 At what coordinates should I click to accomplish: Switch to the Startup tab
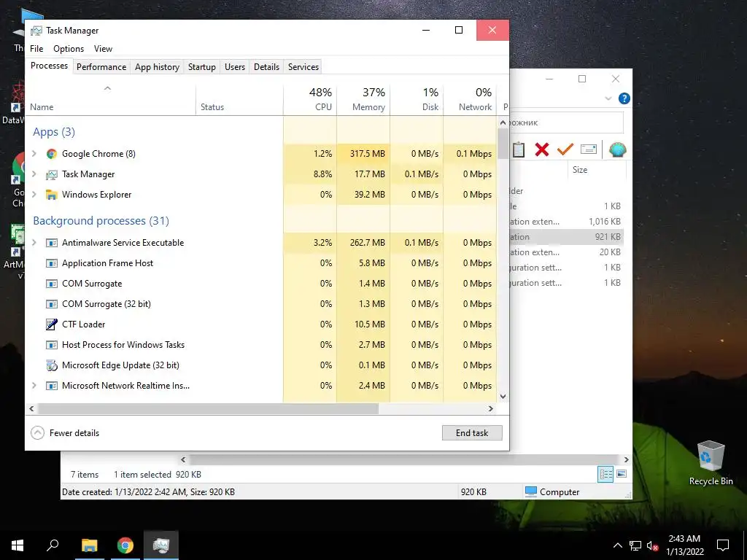202,67
